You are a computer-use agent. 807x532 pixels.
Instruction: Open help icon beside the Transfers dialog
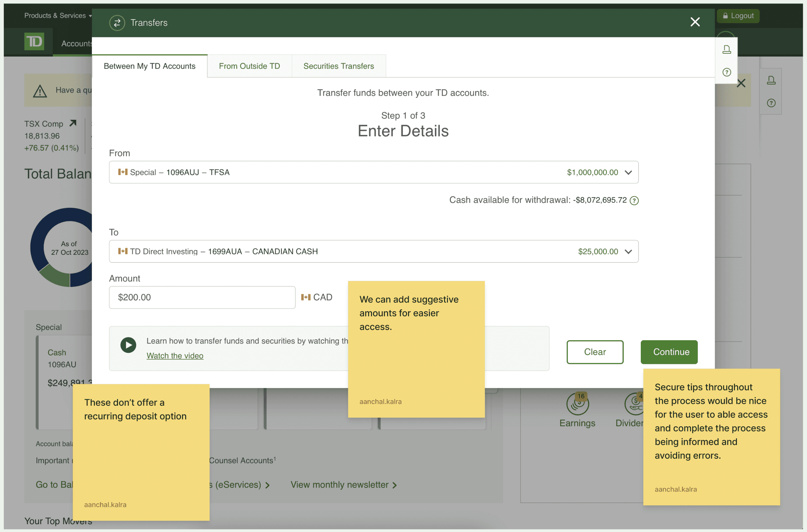[727, 72]
